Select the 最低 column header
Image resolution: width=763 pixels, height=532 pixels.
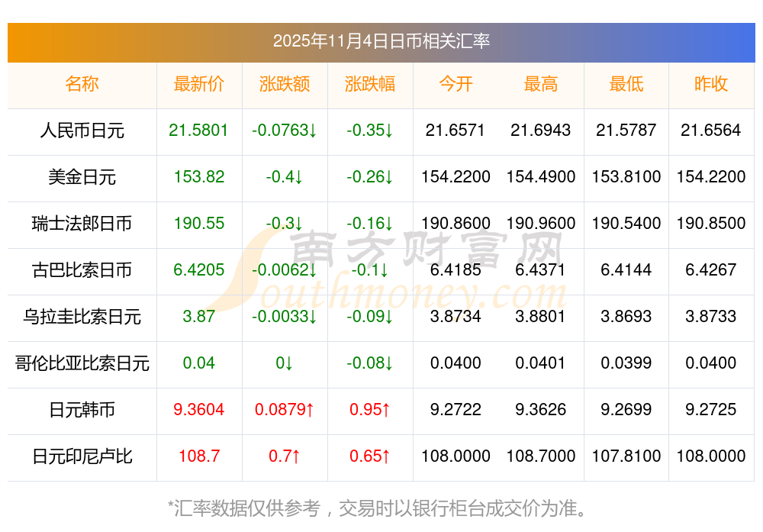tap(626, 84)
